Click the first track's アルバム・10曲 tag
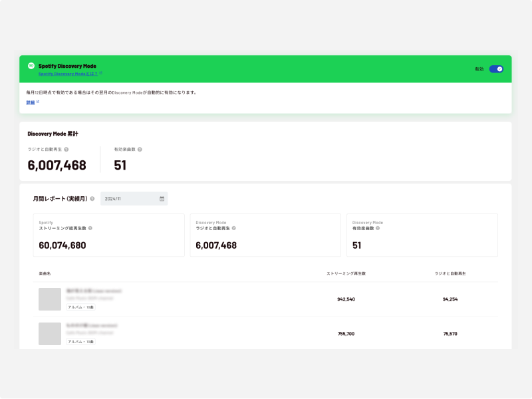The height and width of the screenshot is (399, 532). coord(80,307)
